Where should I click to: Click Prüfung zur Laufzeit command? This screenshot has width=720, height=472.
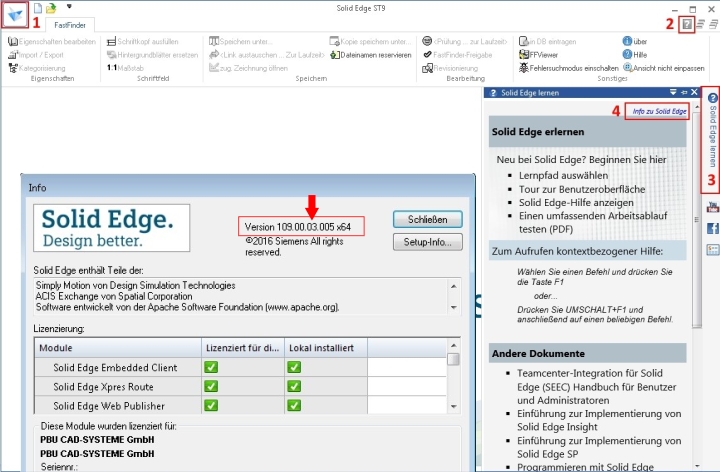click(465, 41)
